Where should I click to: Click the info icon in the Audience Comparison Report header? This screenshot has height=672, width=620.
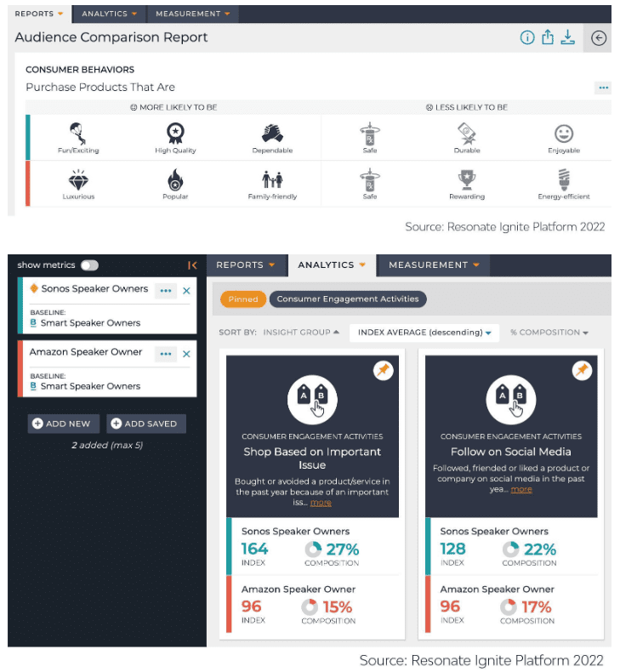[x=527, y=37]
